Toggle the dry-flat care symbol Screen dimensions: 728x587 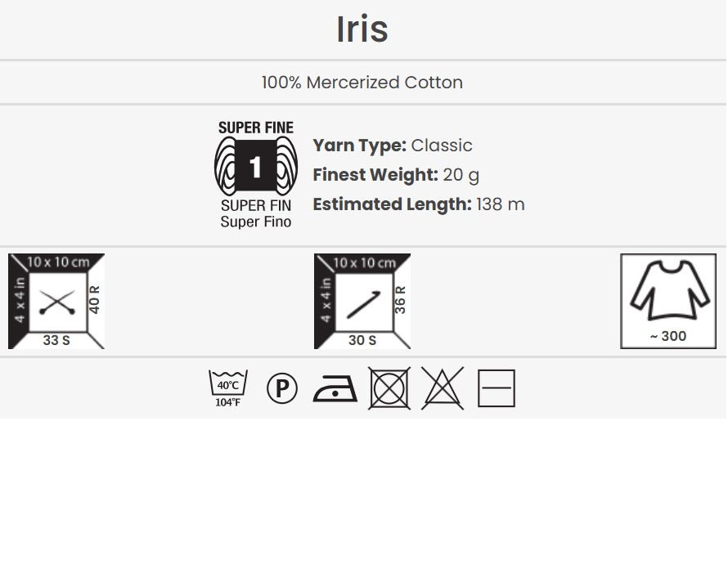tap(496, 387)
